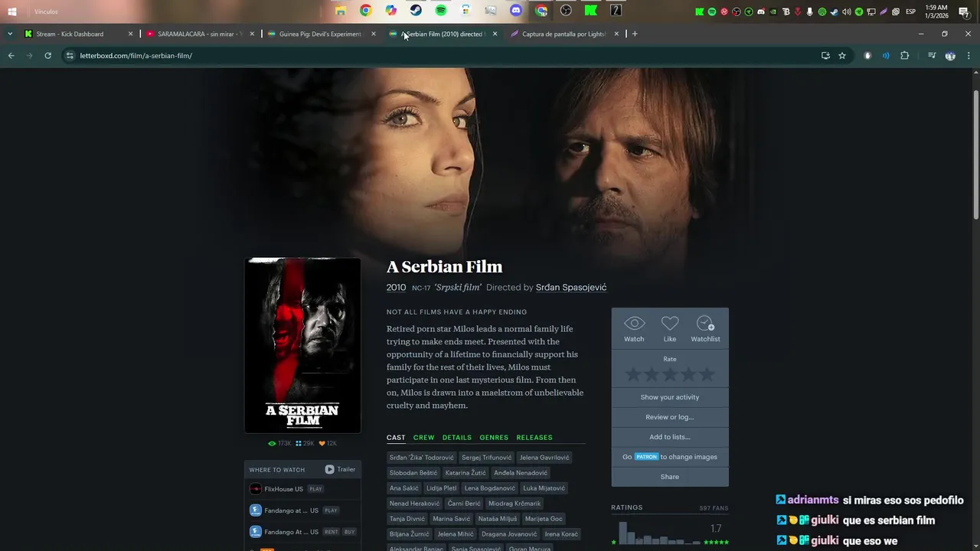Switch to the GENRES tab
The width and height of the screenshot is (980, 551).
[x=494, y=438]
